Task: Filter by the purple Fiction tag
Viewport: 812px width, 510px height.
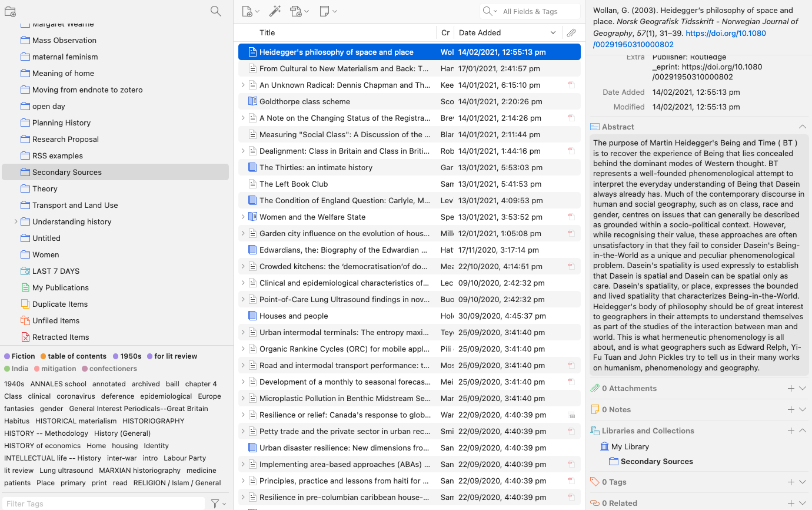Action: pos(19,356)
